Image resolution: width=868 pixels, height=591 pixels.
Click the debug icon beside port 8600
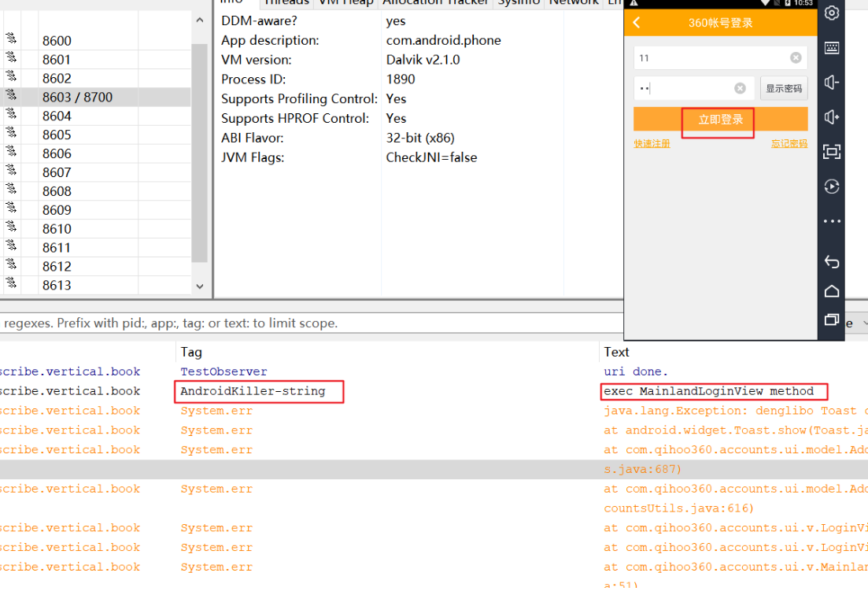(x=11, y=39)
